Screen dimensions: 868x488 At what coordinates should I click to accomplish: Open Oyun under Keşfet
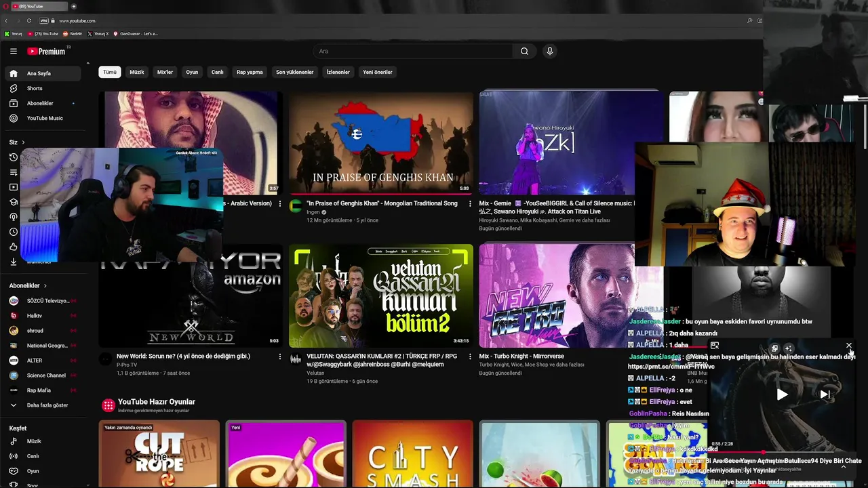(x=44, y=471)
